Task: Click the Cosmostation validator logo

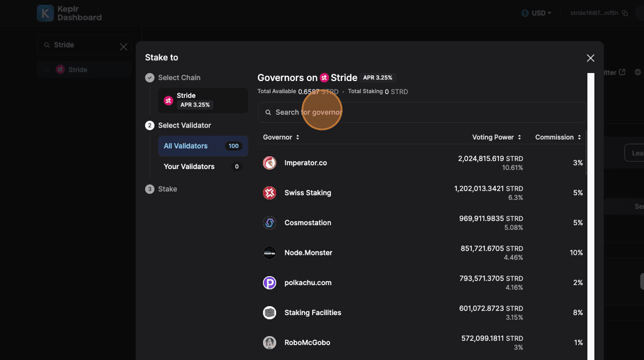Action: [269, 223]
